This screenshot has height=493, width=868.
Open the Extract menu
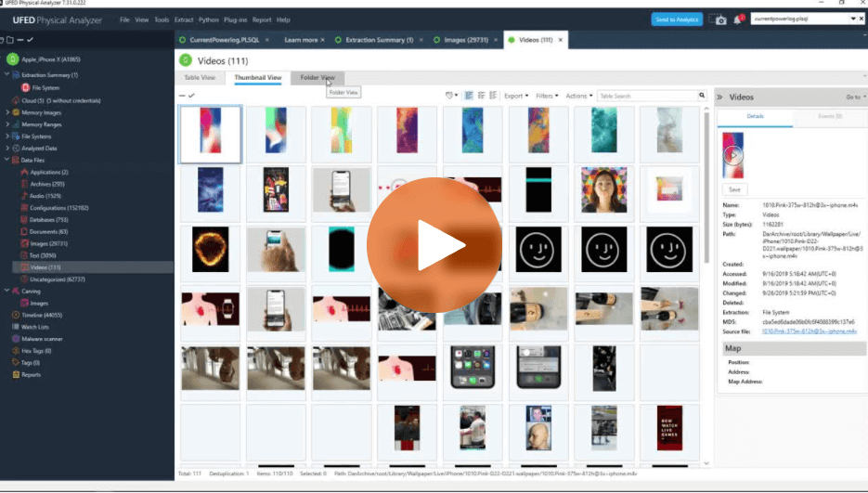184,19
